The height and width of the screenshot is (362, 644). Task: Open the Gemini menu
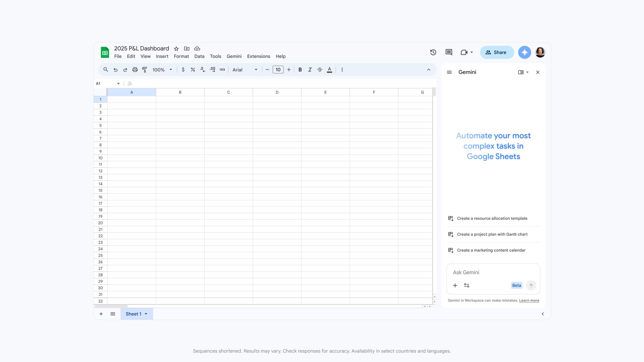pyautogui.click(x=234, y=56)
